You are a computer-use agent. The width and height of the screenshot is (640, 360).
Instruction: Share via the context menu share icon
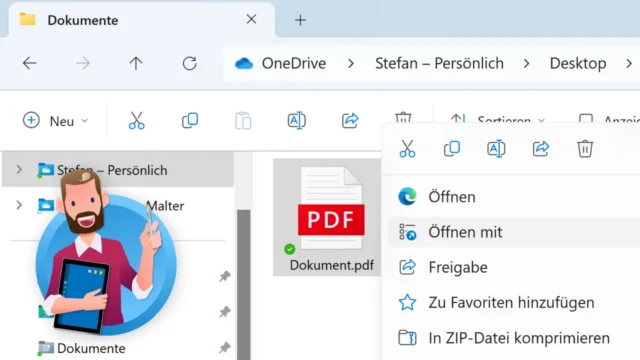tap(541, 149)
